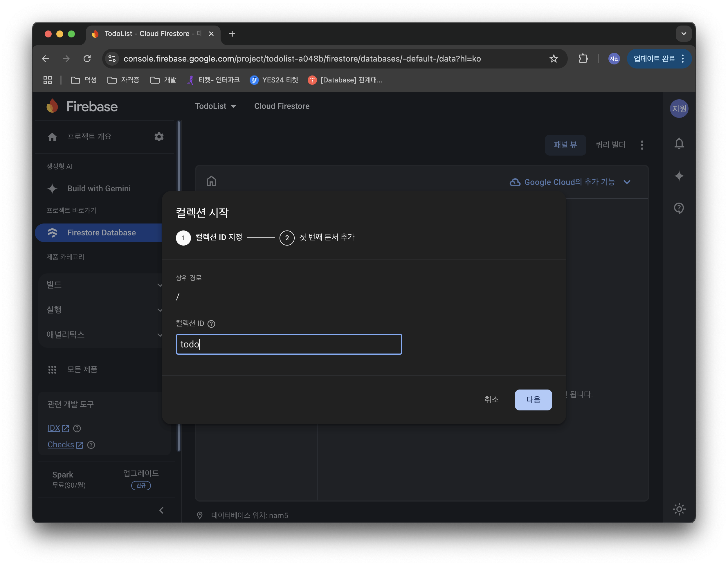Screen dimensions: 728x566
Task: Click collection ID help tooltip icon
Action: pos(211,324)
